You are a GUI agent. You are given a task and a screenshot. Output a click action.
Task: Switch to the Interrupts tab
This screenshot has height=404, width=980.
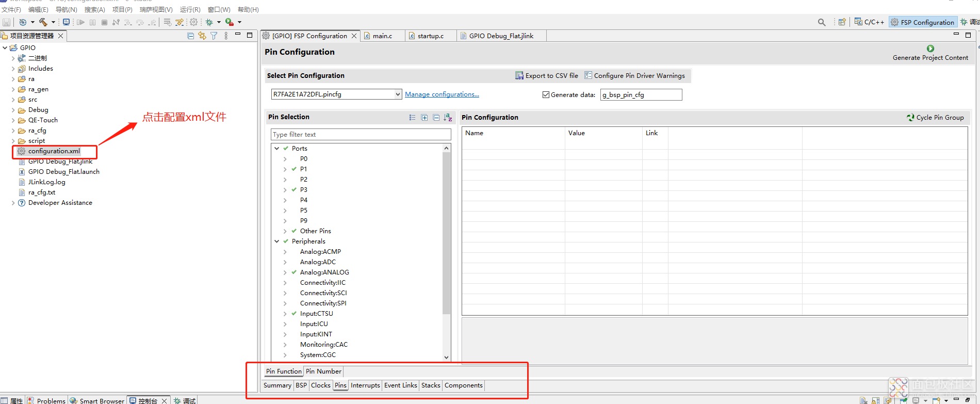point(365,385)
